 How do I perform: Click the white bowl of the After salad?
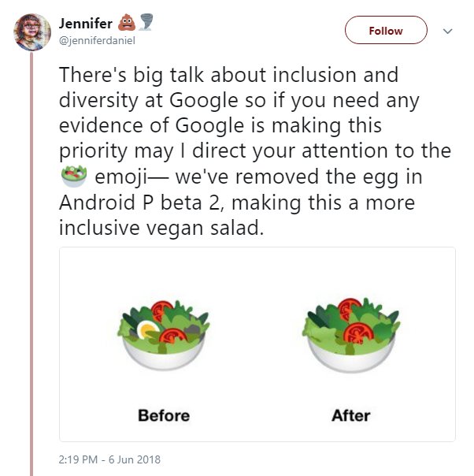click(x=350, y=357)
